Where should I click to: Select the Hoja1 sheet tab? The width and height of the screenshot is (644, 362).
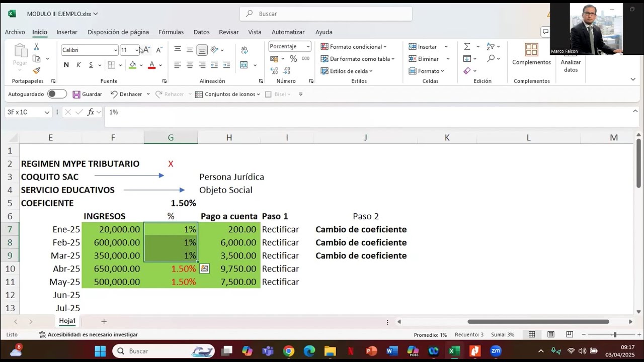point(67,321)
